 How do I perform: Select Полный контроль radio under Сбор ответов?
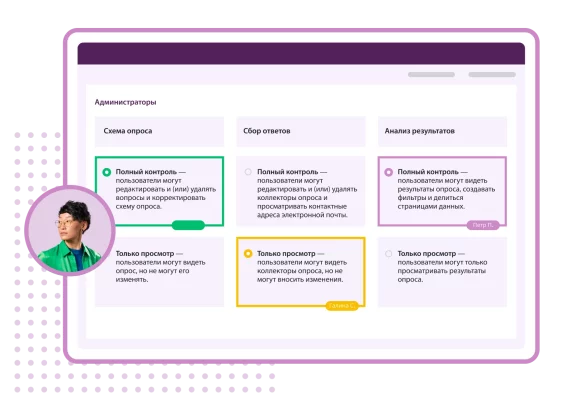248,172
